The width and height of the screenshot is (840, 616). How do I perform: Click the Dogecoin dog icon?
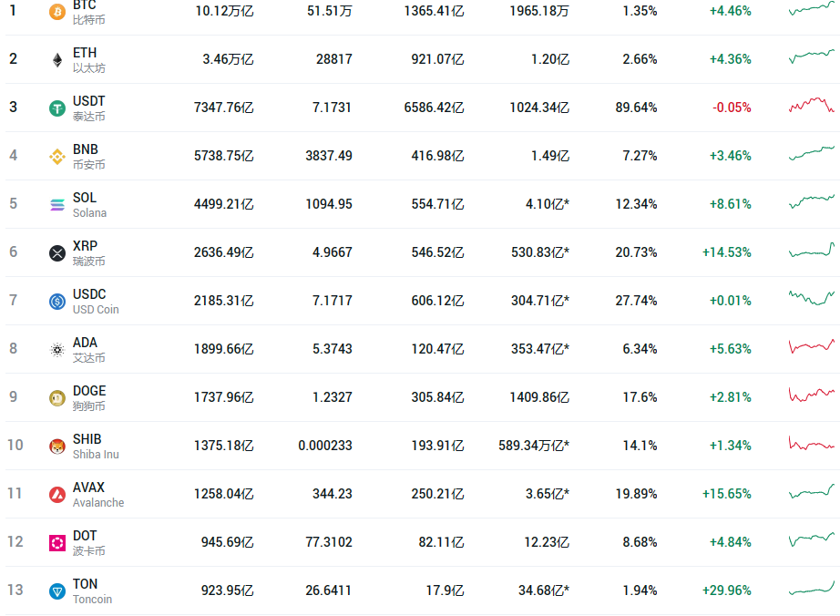click(57, 398)
